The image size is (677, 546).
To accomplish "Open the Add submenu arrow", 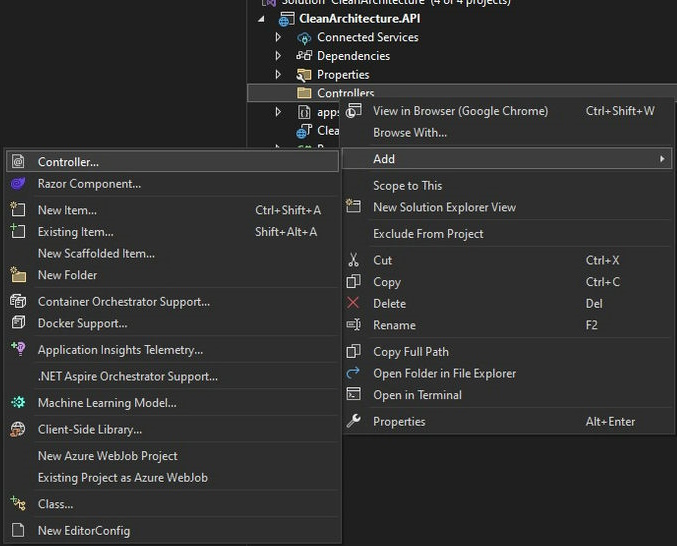I will click(x=661, y=159).
